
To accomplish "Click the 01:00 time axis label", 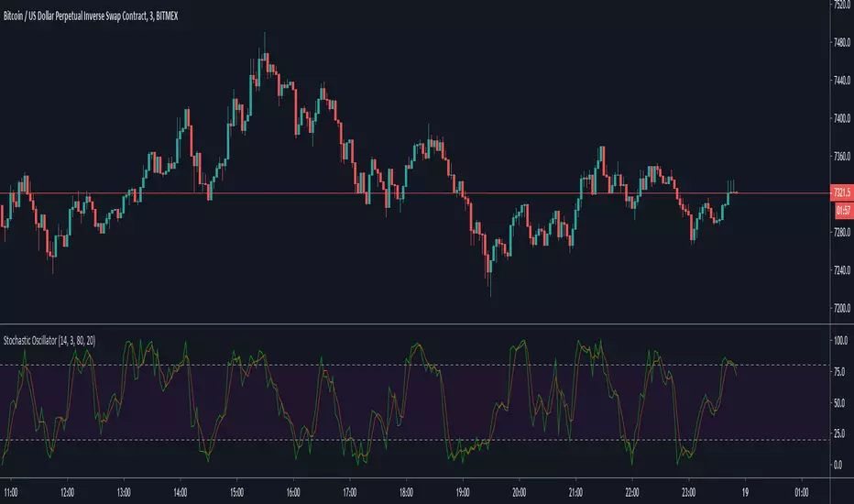I will [x=802, y=493].
